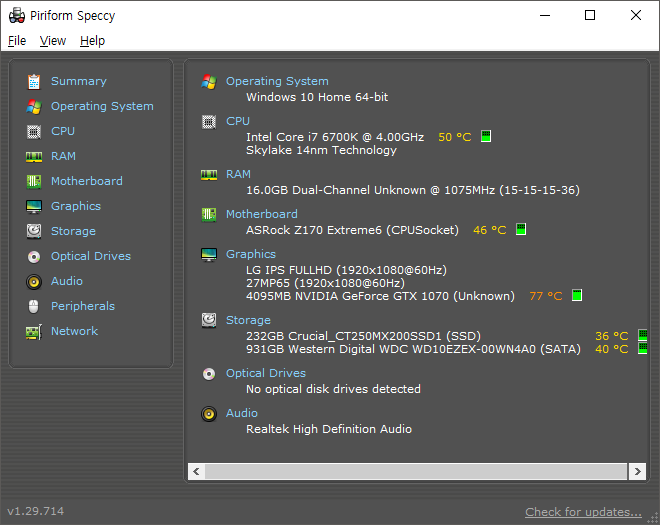Viewport: 660px width, 525px height.
Task: Minimize the Speccy window
Action: 545,16
